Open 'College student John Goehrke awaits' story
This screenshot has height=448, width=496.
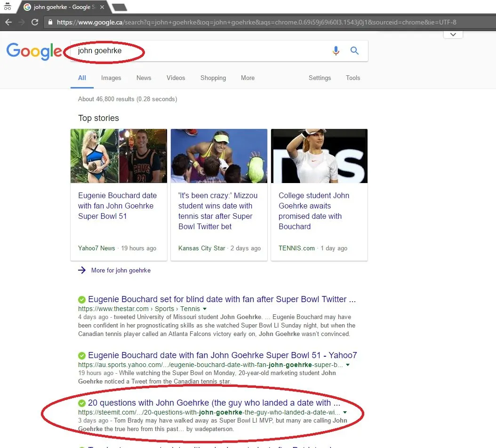[314, 211]
